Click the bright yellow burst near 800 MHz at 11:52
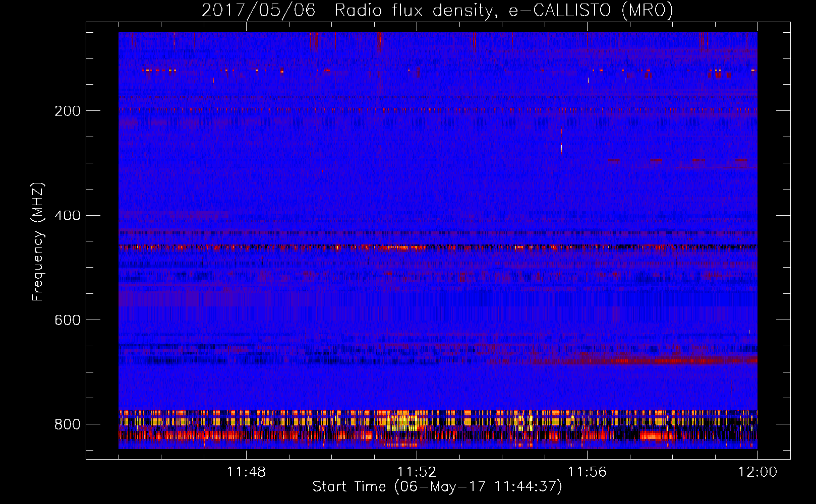 [402, 422]
